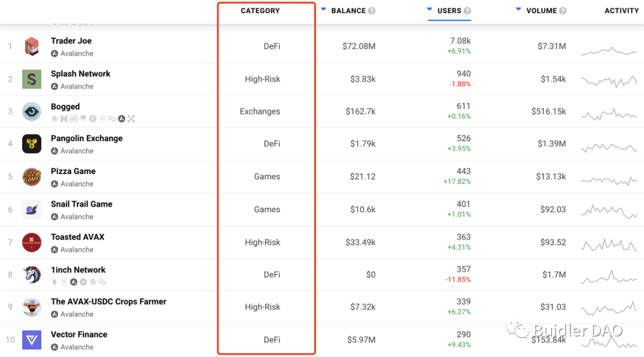This screenshot has height=357, width=644.
Task: Click the $1.39M volume for Pangolin Exchange
Action: pos(552,144)
